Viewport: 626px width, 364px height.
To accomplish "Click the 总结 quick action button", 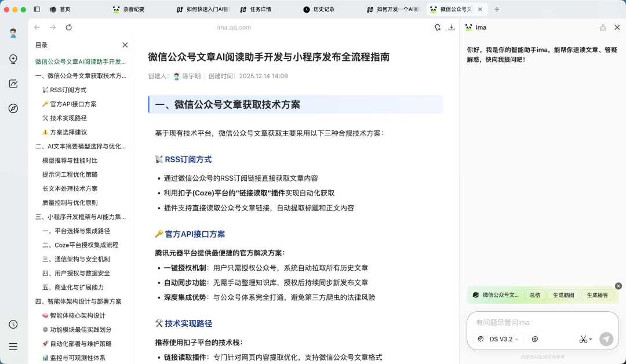I will pos(534,295).
